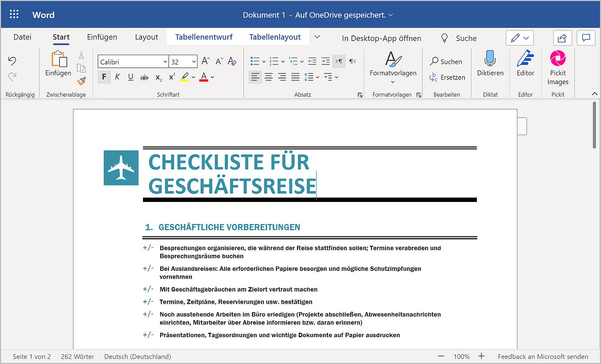This screenshot has width=601, height=364.
Task: Expand the font size 32 dropdown
Action: [x=194, y=62]
